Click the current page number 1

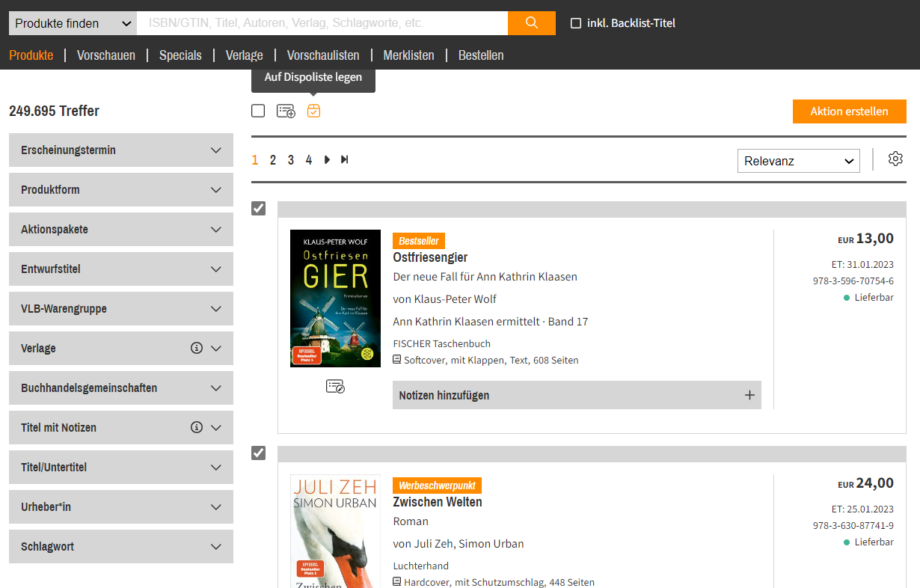point(255,159)
